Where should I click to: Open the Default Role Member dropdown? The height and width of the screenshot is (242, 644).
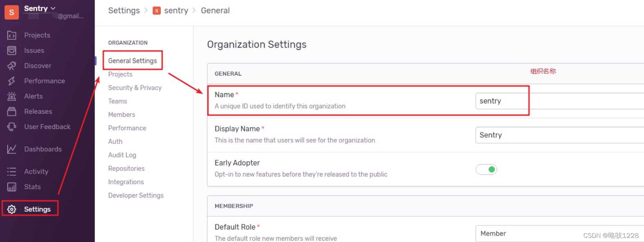pyautogui.click(x=559, y=233)
